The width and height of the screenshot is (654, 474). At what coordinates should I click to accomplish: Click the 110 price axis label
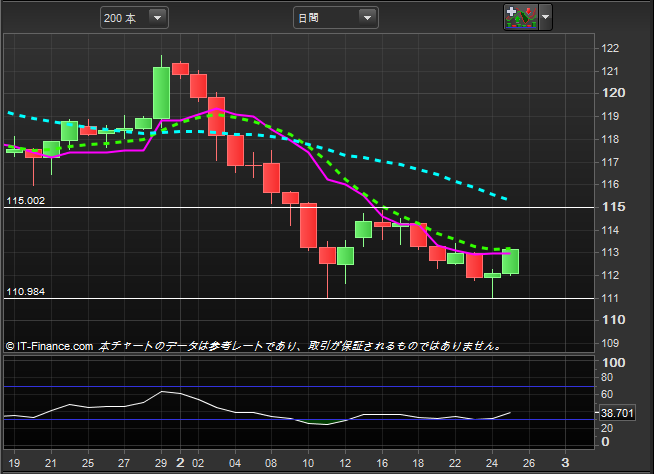(x=614, y=320)
